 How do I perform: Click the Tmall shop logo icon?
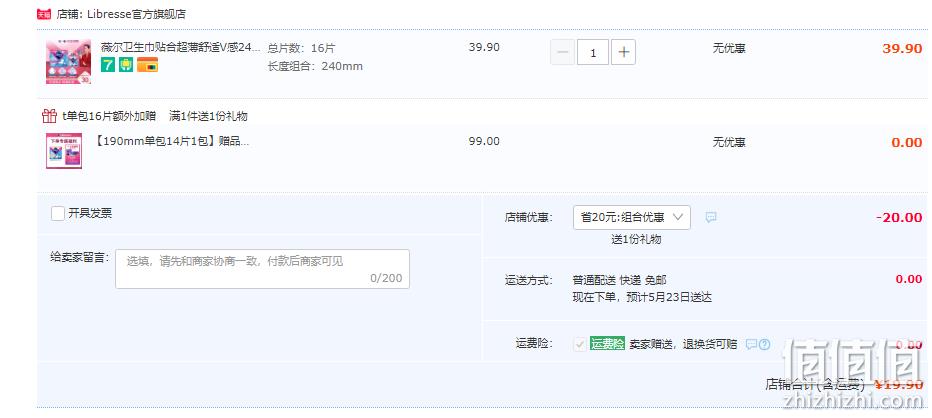coord(43,14)
